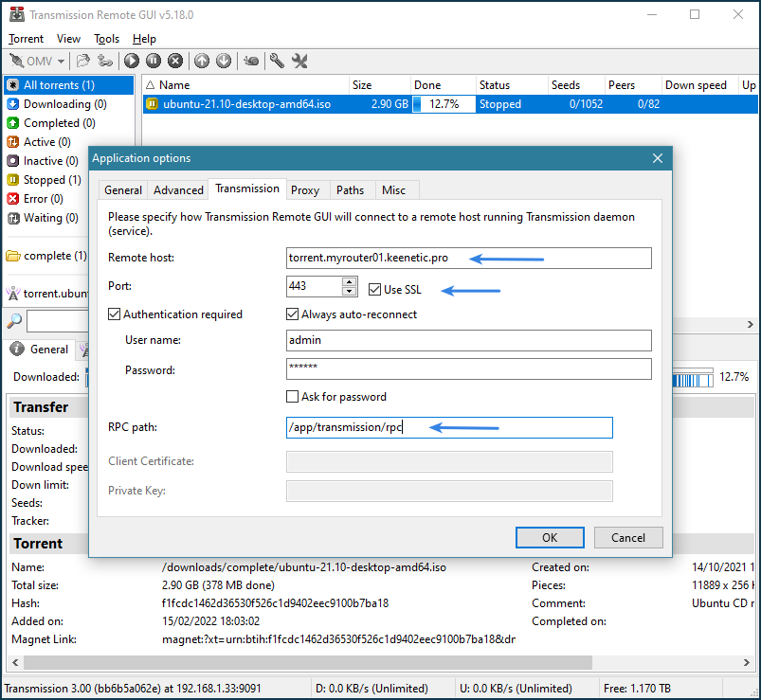
Task: Move torrent up in queue
Action: click(x=202, y=62)
